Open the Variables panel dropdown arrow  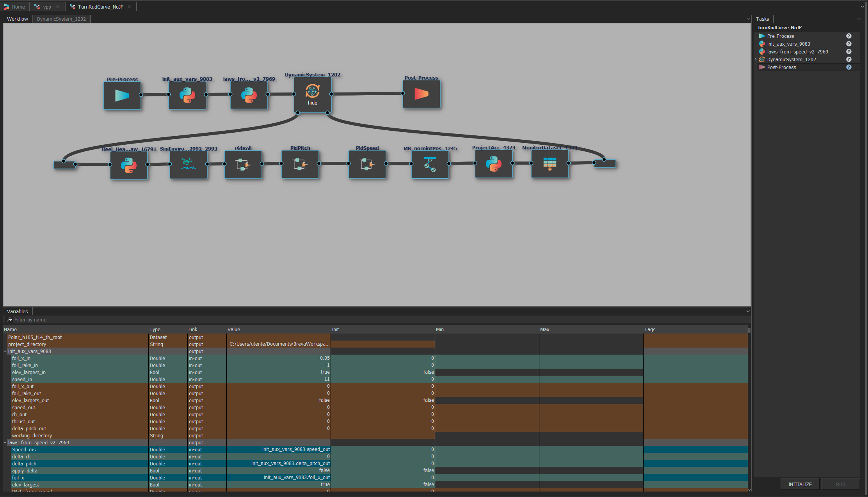point(748,311)
